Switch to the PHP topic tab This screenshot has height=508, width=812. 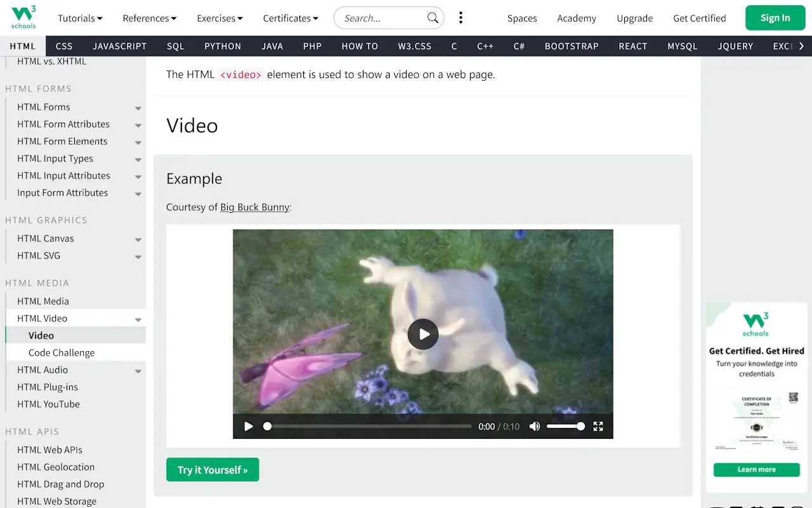click(312, 46)
